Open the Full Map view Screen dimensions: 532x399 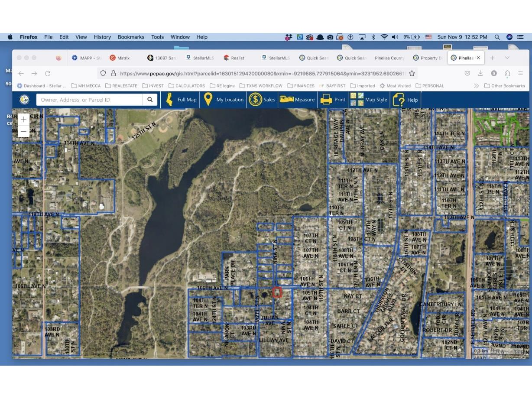pos(181,100)
